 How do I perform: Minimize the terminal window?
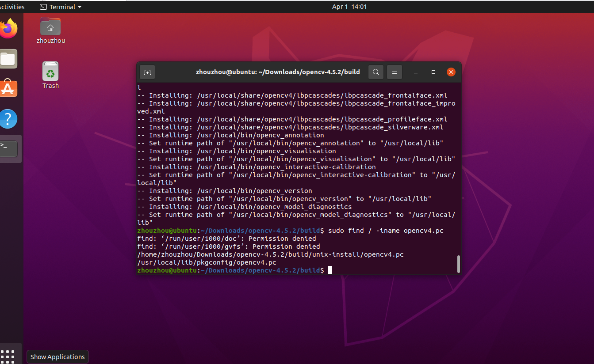[415, 72]
